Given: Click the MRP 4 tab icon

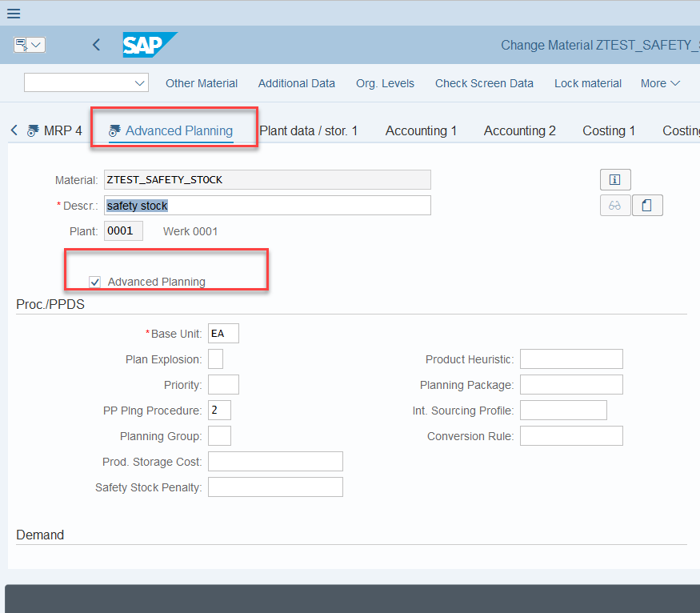Looking at the screenshot, I should [x=33, y=130].
